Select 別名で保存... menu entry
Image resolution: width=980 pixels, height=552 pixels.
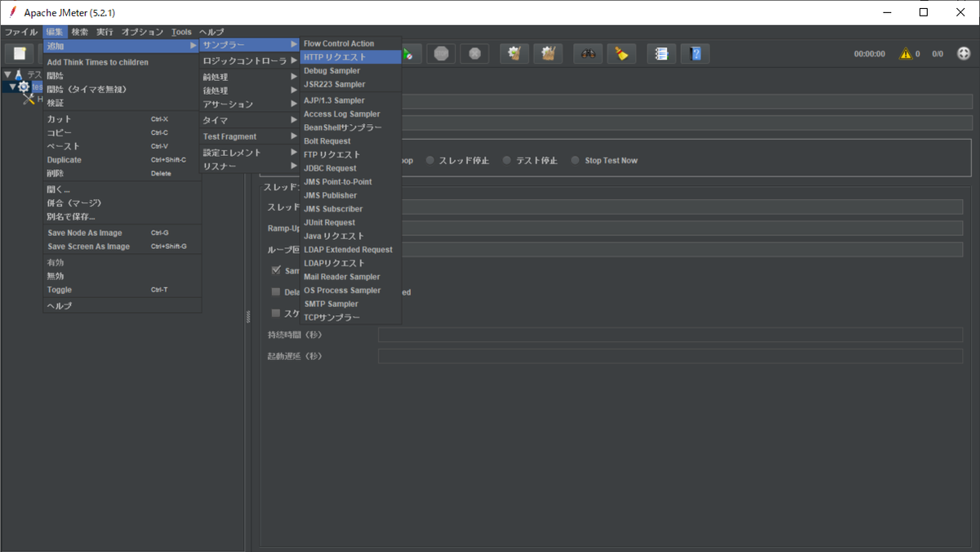[122, 216]
